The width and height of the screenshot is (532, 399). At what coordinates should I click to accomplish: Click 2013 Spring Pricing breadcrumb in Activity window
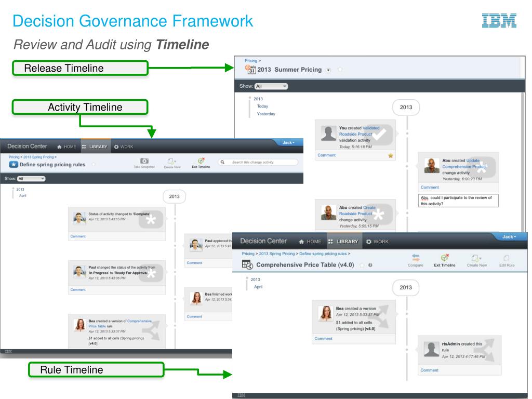click(x=38, y=157)
